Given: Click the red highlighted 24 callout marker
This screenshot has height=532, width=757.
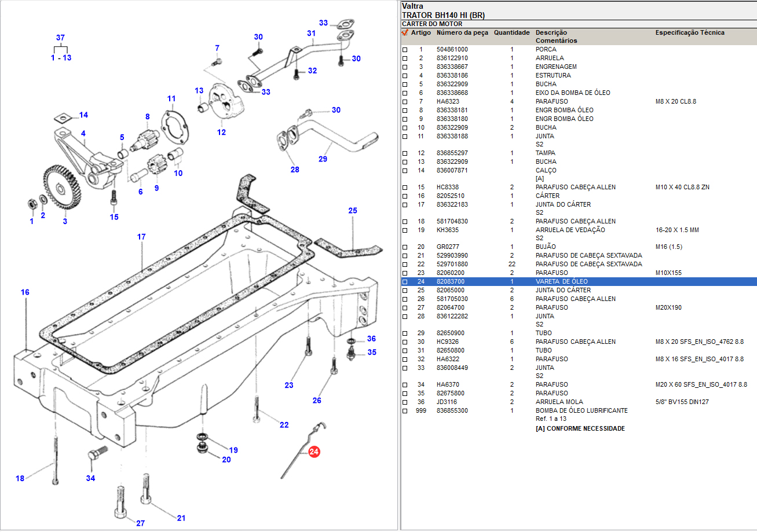Looking at the screenshot, I should click(314, 452).
